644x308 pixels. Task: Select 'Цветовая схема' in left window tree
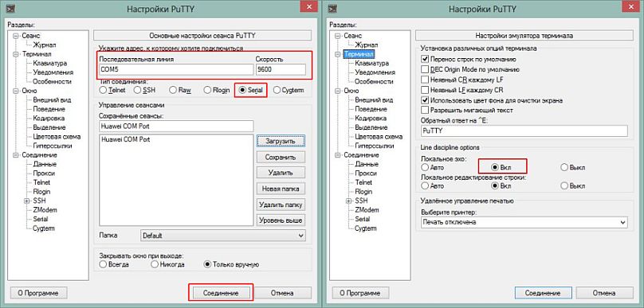coord(57,137)
